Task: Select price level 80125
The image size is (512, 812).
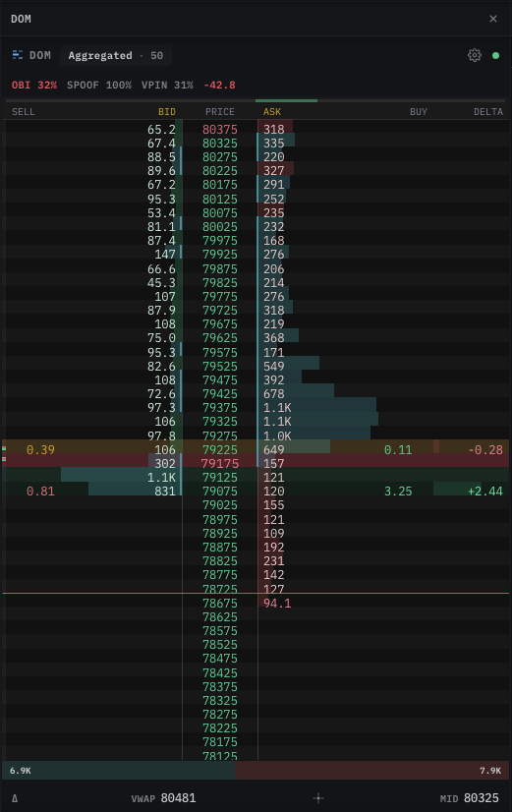Action: click(219, 199)
